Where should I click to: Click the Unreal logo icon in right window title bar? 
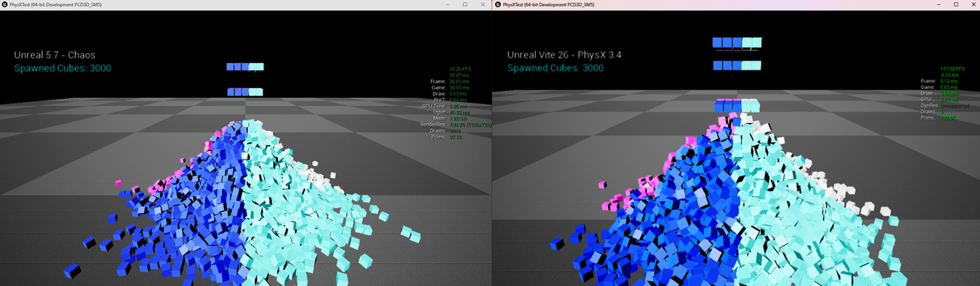498,5
